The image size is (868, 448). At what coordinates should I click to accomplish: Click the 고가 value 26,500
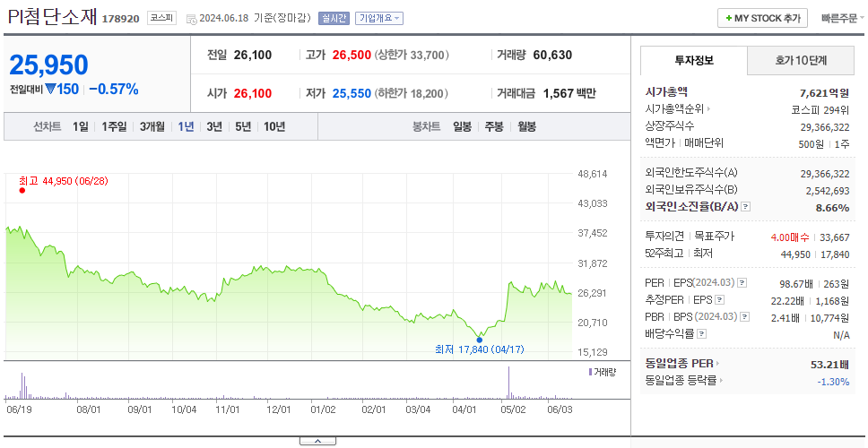(x=352, y=56)
